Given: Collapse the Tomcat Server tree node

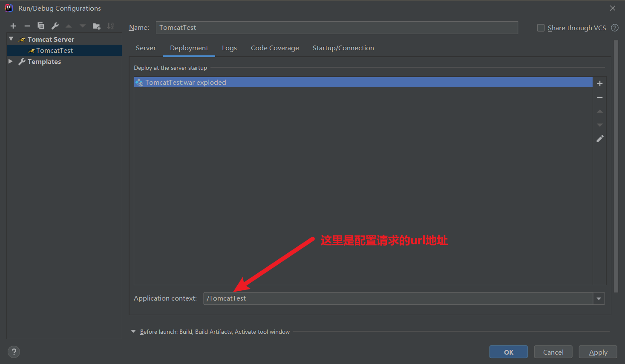Looking at the screenshot, I should [11, 39].
